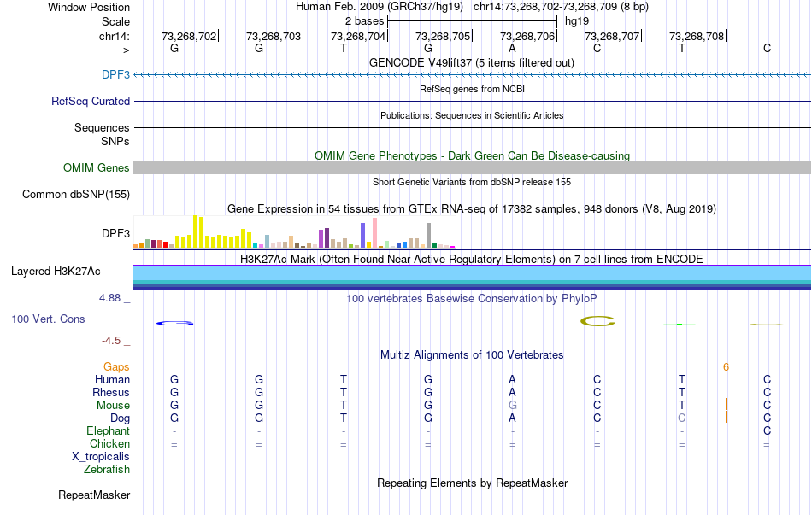
Task: Click the gray OMIM Genes item bar
Action: [x=471, y=167]
